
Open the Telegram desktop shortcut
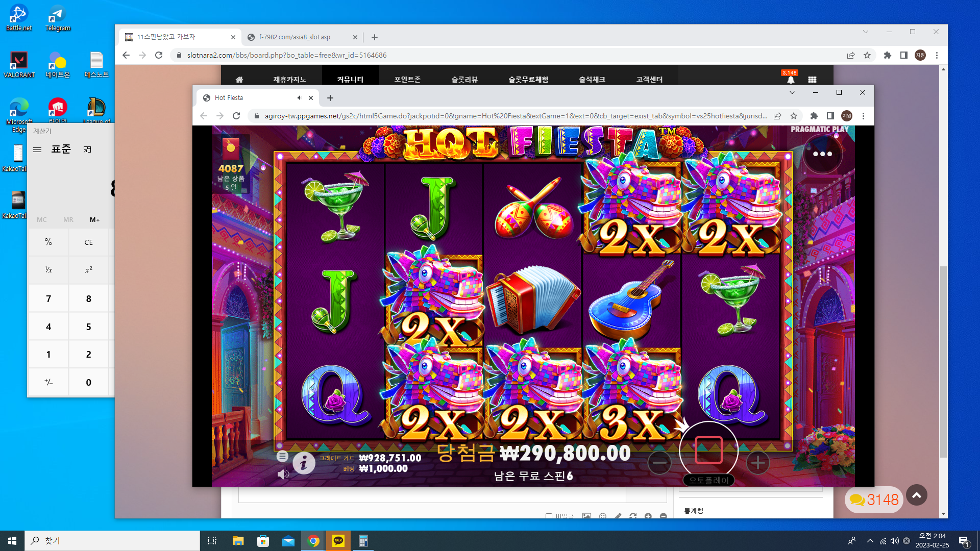click(58, 18)
